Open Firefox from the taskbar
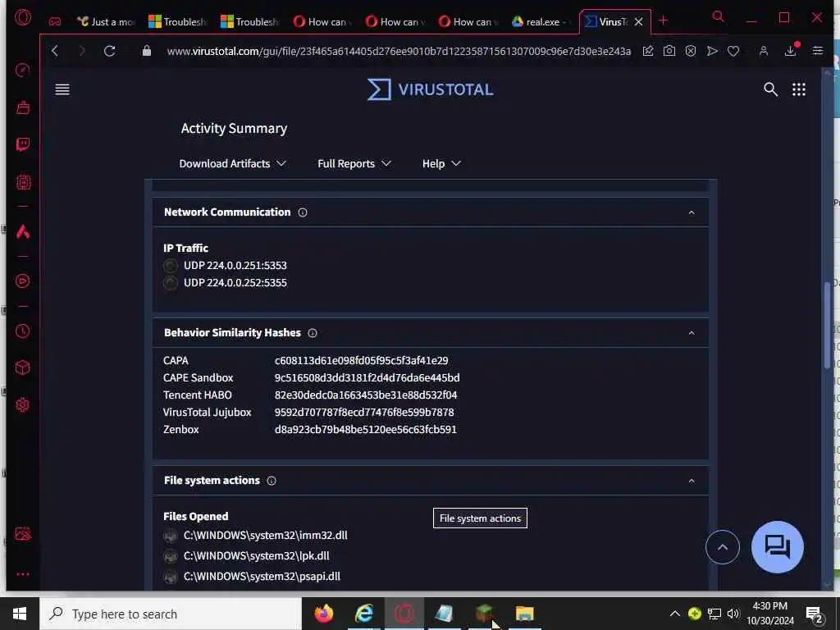Viewport: 840px width, 630px height. pos(323,614)
